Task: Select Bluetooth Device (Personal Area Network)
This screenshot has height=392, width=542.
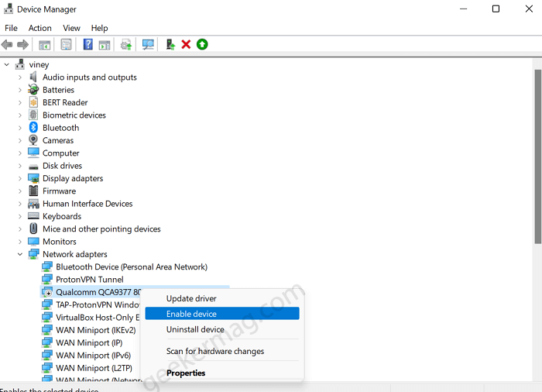Action: [x=132, y=266]
